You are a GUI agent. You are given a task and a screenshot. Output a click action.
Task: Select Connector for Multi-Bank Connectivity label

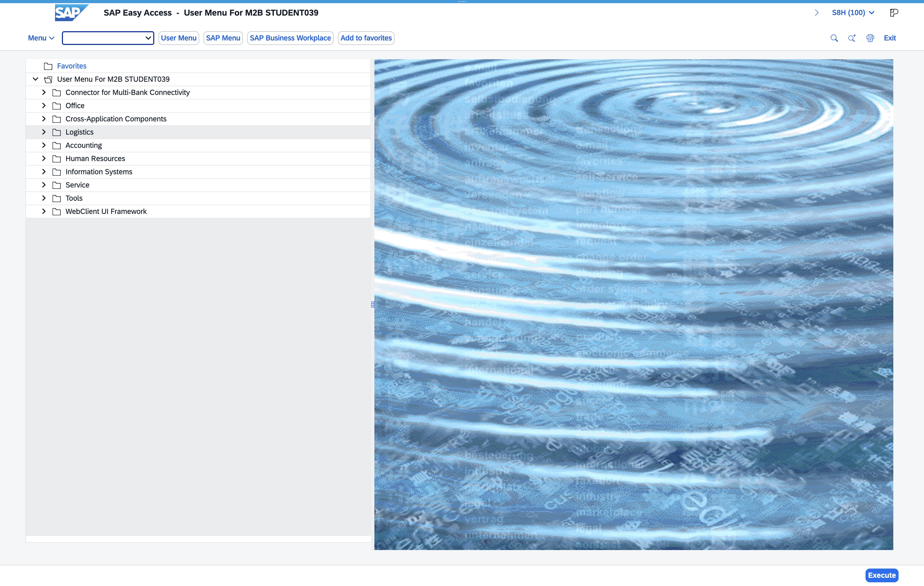click(x=127, y=93)
